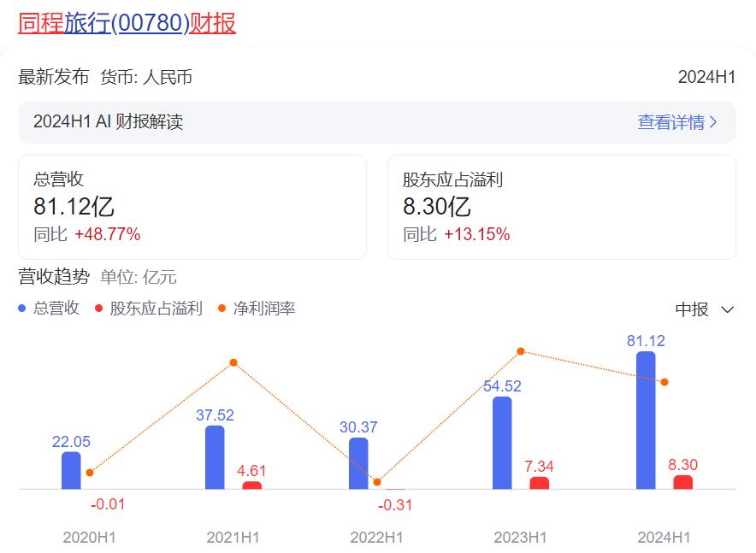Click the blue 总营收 legend dot

[21, 309]
